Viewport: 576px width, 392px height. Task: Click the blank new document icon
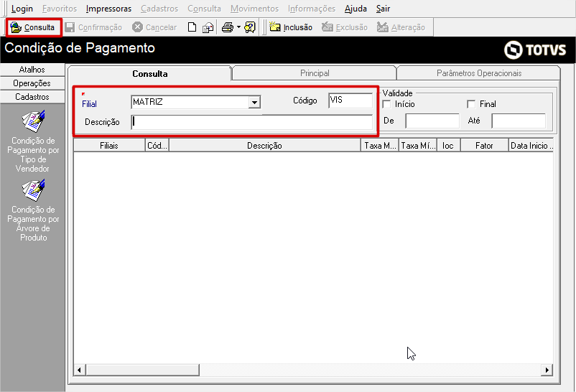point(192,27)
